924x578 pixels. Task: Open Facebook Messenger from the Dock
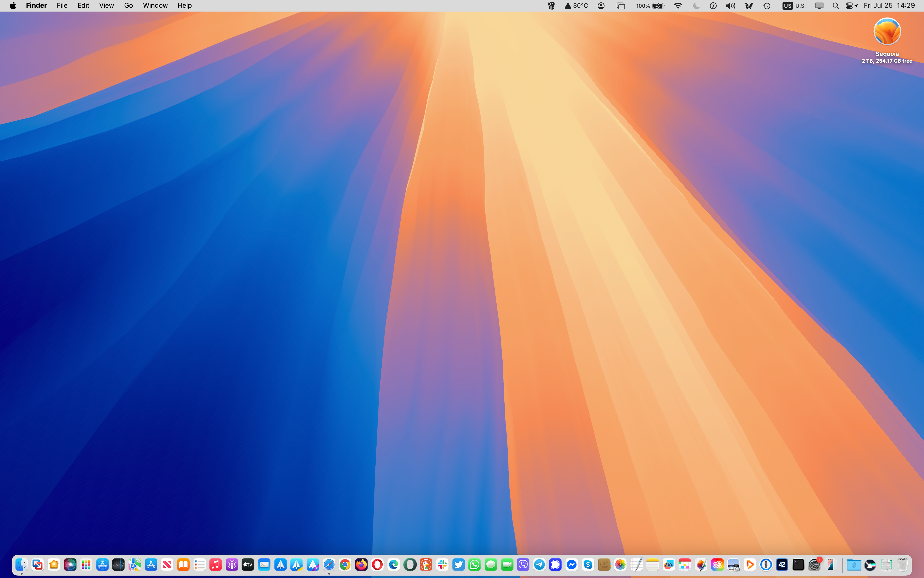pyautogui.click(x=571, y=565)
